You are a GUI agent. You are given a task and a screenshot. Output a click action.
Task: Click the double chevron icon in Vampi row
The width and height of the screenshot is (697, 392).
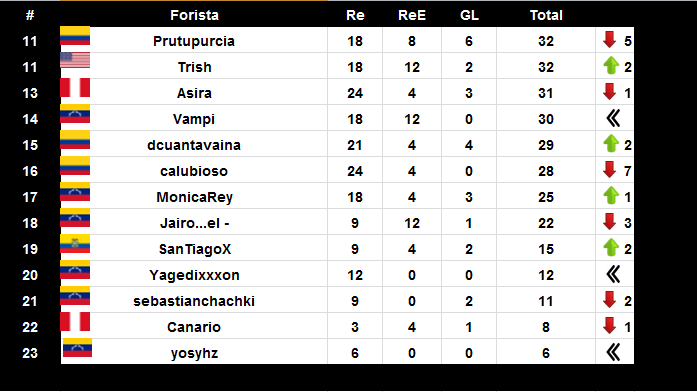point(613,119)
